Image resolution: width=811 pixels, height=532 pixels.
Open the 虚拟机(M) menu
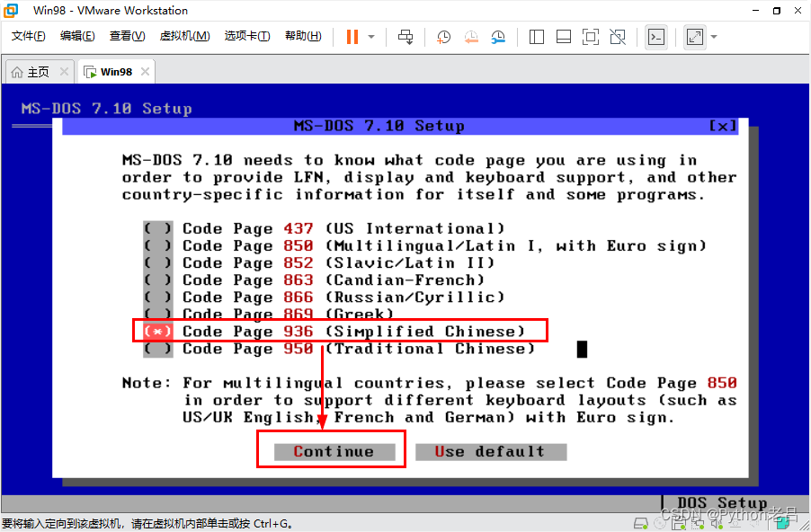coord(184,36)
